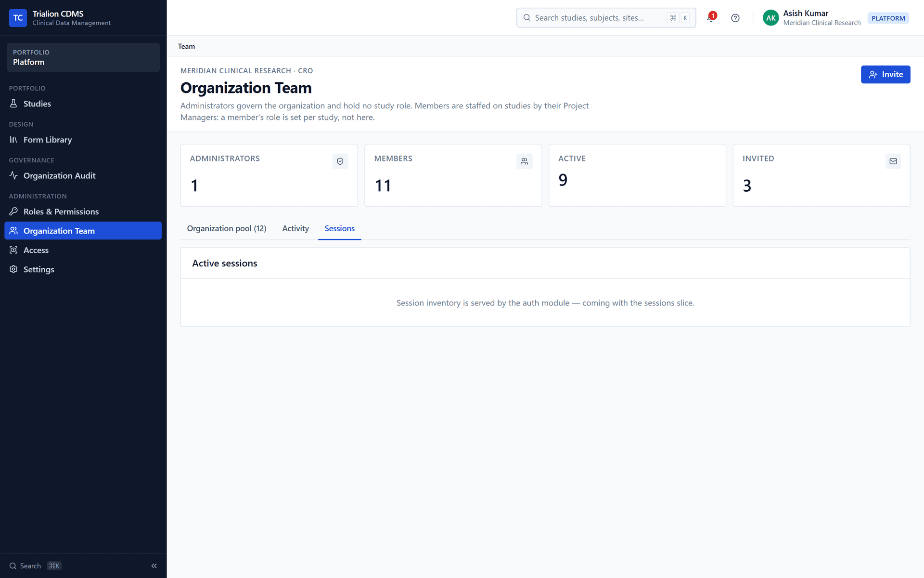Screen dimensions: 924x578
Task: Open the notifications bell
Action: coord(711,18)
